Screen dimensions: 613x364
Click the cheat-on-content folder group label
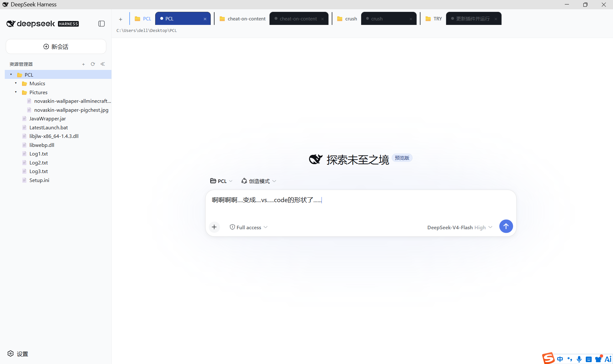[x=243, y=19]
